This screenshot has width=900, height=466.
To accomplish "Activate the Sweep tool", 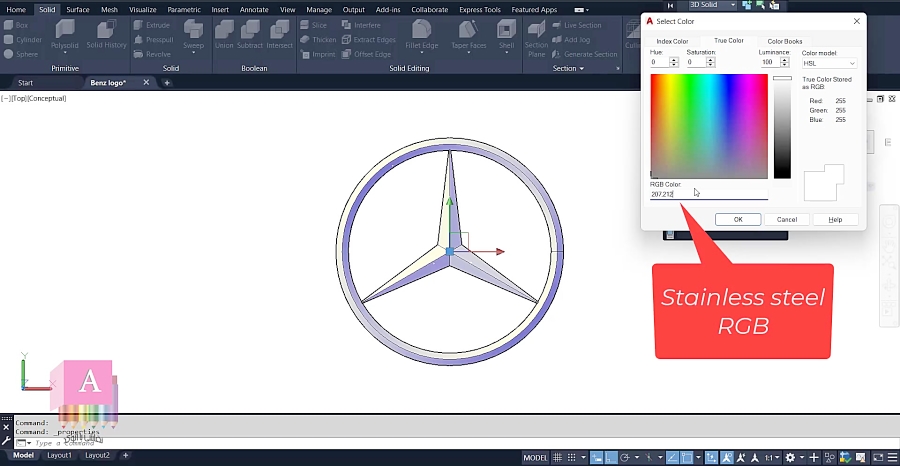I will click(x=193, y=33).
